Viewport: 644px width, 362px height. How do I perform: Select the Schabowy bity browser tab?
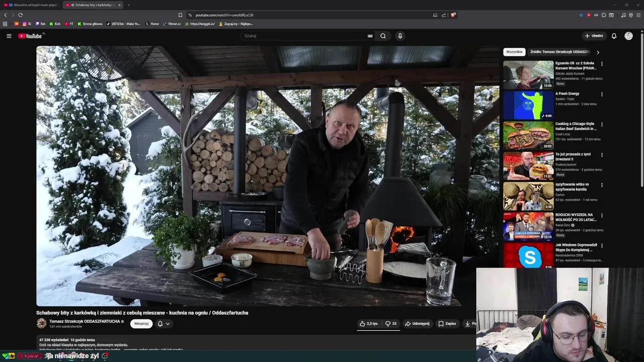[x=92, y=5]
